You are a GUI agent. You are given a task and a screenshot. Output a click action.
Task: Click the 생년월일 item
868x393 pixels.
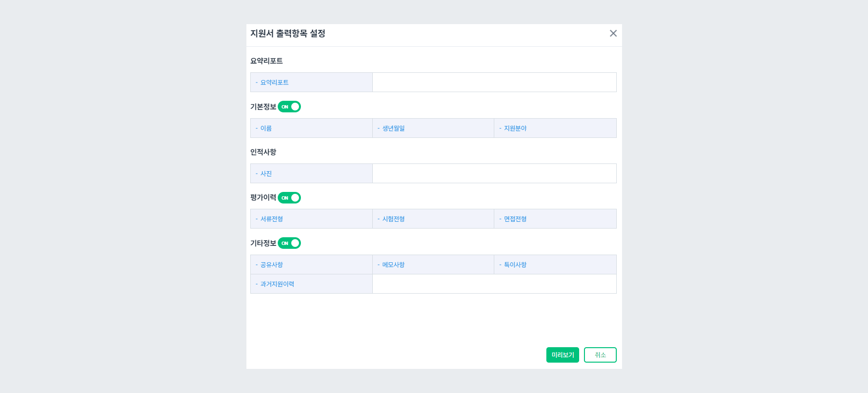click(433, 128)
